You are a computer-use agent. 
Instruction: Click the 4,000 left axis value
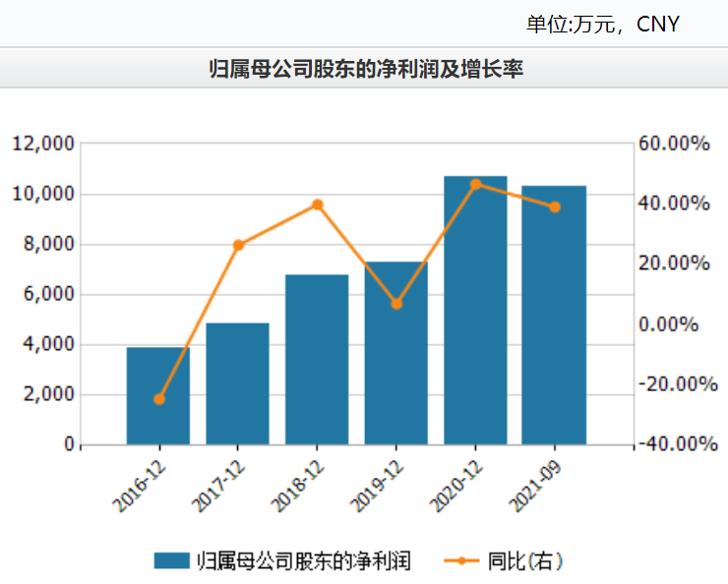[x=49, y=344]
